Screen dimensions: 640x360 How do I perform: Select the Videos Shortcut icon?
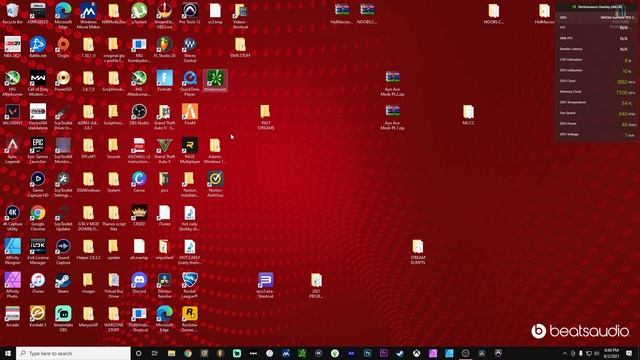pyautogui.click(x=240, y=16)
